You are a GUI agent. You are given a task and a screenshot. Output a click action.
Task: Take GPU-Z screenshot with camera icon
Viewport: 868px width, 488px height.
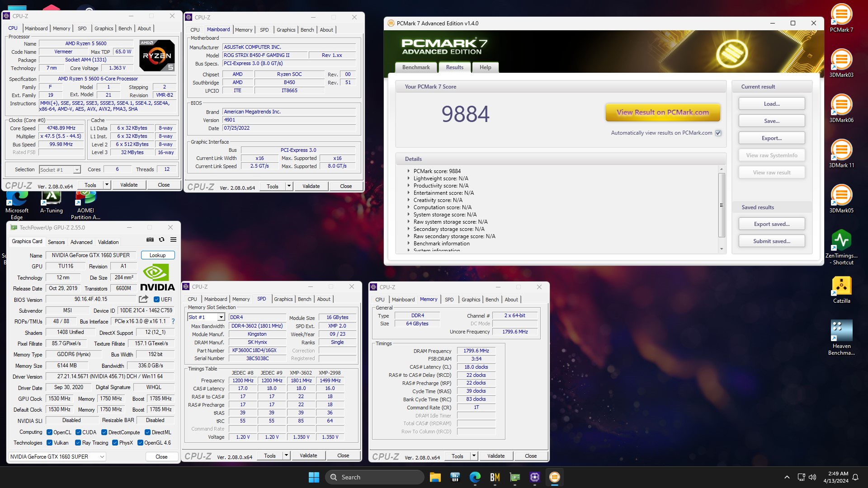pos(150,239)
